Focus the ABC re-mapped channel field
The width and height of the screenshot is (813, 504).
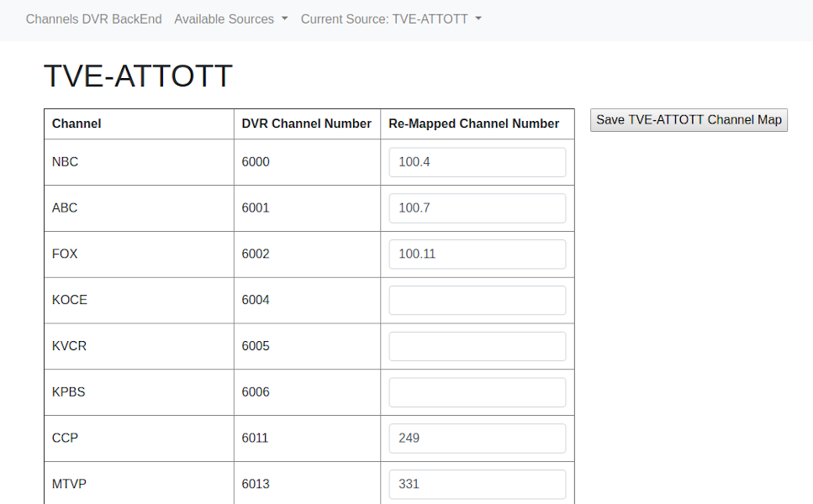[x=477, y=208]
